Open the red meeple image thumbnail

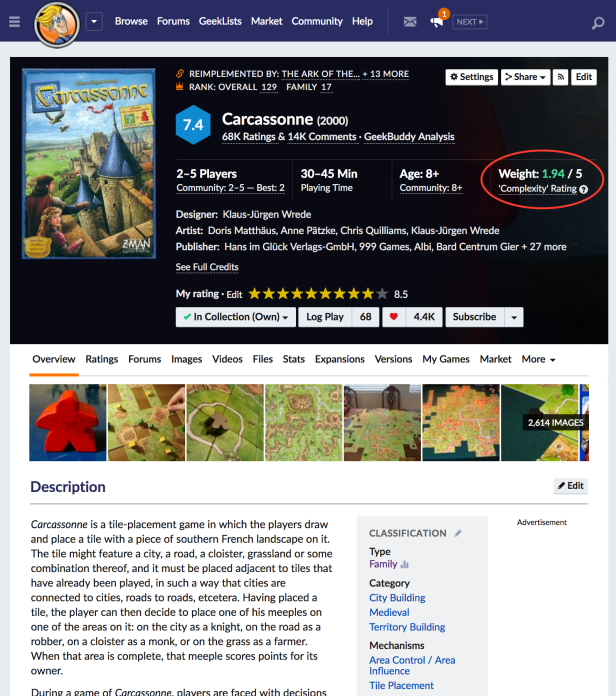pyautogui.click(x=67, y=423)
